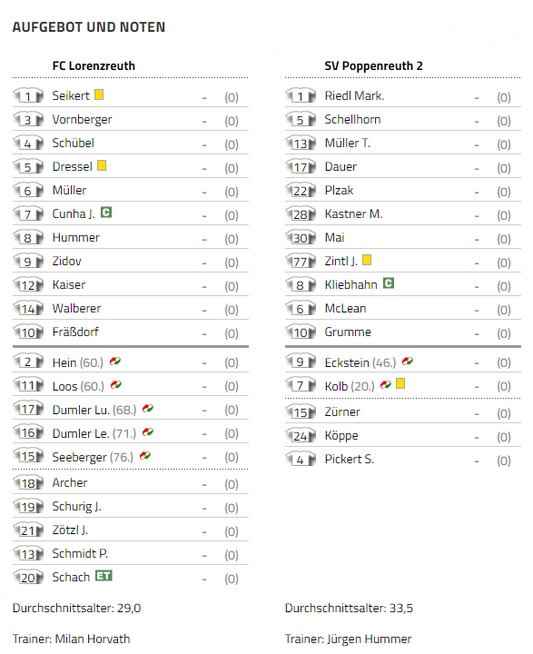Click the substitution icon beside Eckstein (46.)
The height and width of the screenshot is (654, 533).
pos(407,361)
